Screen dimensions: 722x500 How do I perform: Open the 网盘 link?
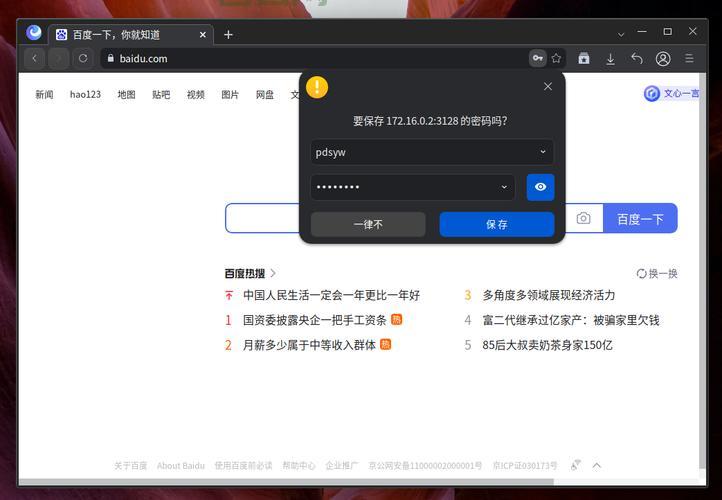(x=265, y=94)
